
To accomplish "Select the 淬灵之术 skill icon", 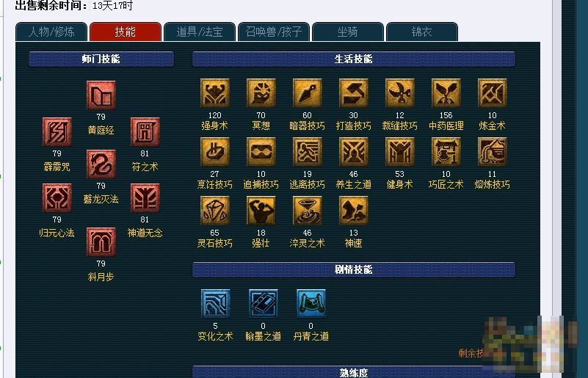I will point(307,211).
